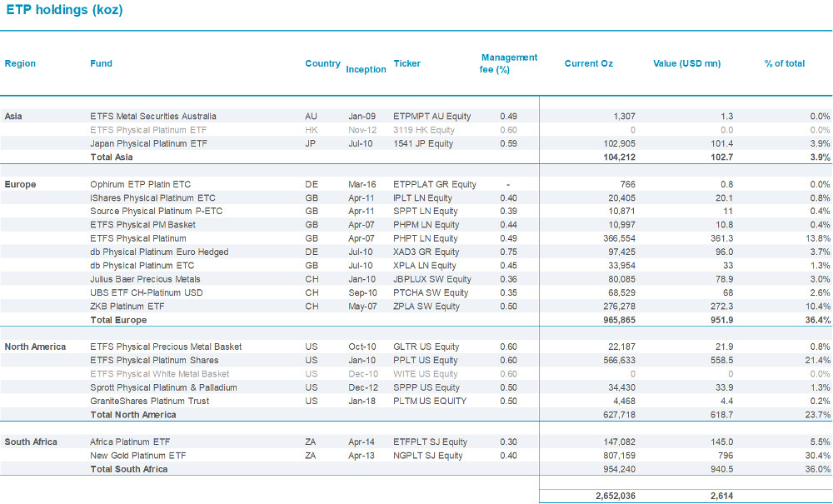Click the "Inception" column header
The height and width of the screenshot is (504, 833).
tap(366, 70)
